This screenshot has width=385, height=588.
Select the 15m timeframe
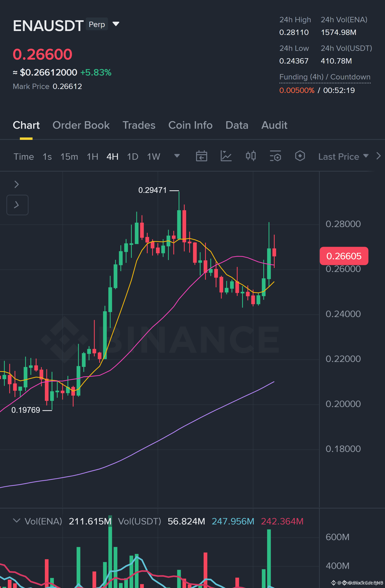coord(69,156)
